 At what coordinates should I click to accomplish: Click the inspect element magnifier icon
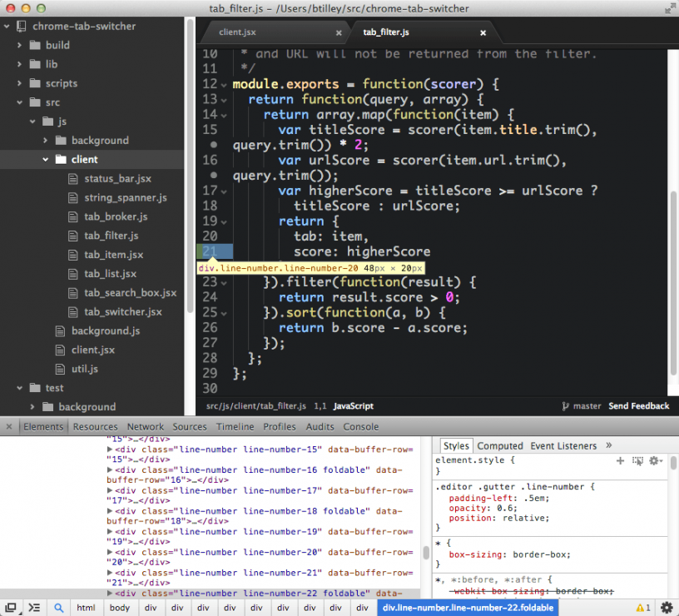[58, 607]
